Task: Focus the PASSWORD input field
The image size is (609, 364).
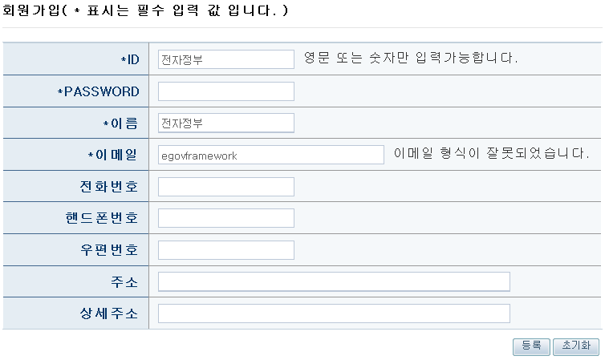Action: (226, 91)
